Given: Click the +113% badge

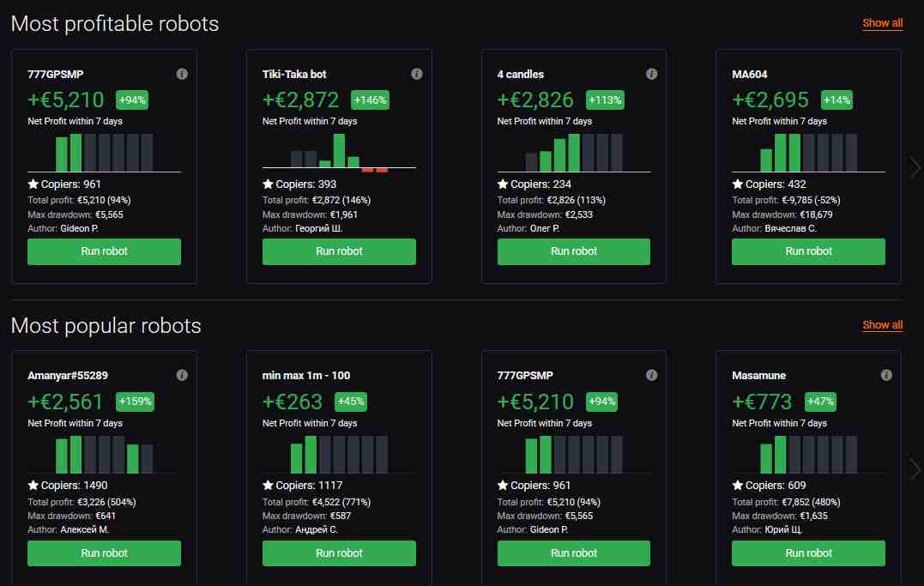Looking at the screenshot, I should pos(605,100).
